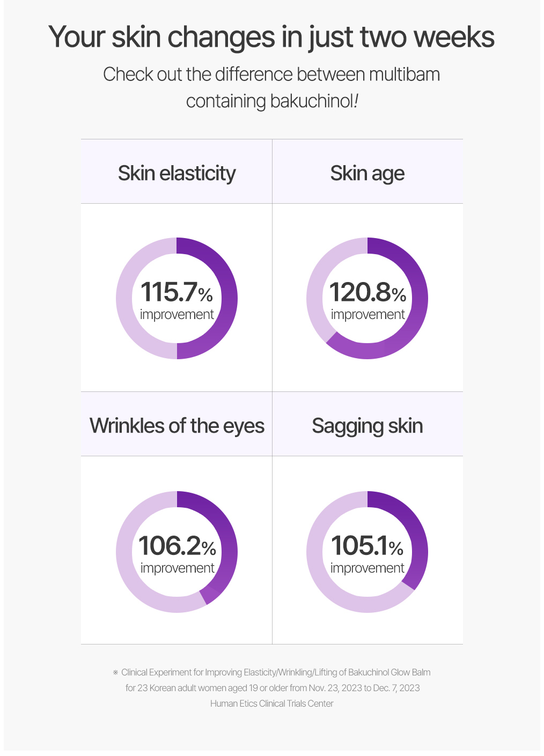The height and width of the screenshot is (756, 544).
Task: Click the Wrinkles of the eyes header
Action: [177, 424]
